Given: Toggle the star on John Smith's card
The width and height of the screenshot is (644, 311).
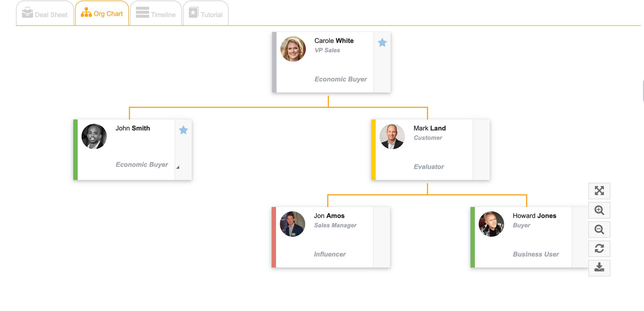Looking at the screenshot, I should click(183, 130).
